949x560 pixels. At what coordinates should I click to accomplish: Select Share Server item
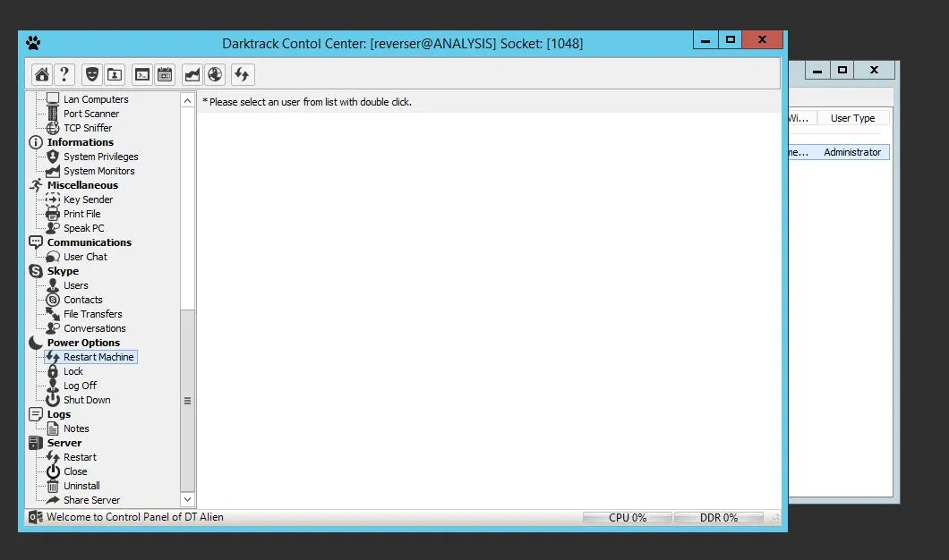tap(92, 500)
